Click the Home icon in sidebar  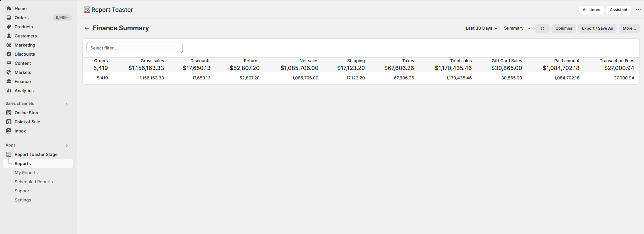9,8
